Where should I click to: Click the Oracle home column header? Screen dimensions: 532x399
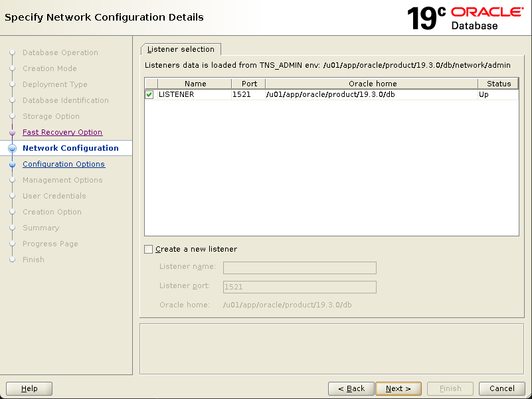coord(372,84)
